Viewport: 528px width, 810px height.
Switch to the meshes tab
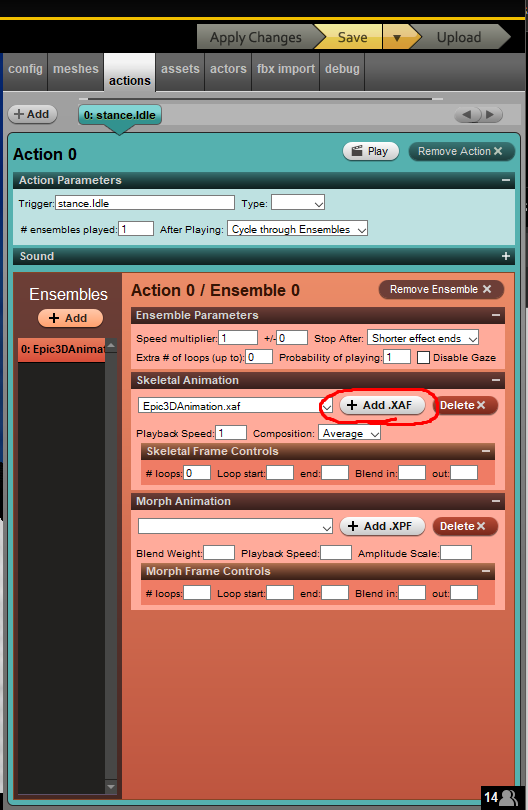(75, 69)
